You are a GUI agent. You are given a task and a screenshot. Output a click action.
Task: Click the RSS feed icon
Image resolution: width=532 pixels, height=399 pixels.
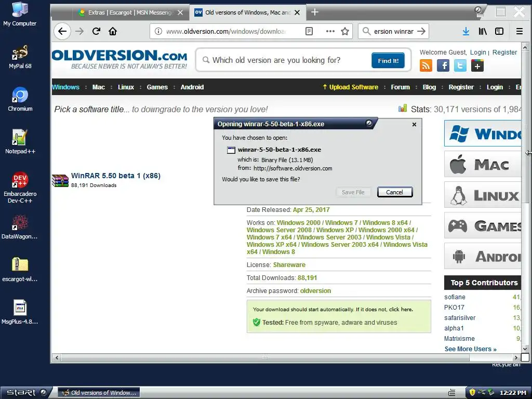click(x=426, y=65)
